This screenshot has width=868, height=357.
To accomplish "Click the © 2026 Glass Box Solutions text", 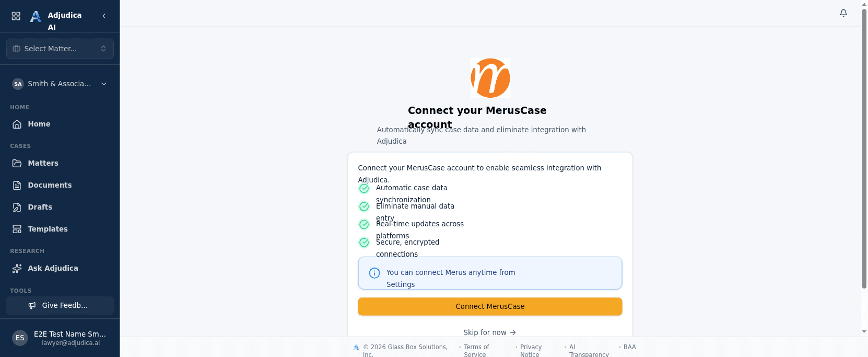I will click(405, 351).
